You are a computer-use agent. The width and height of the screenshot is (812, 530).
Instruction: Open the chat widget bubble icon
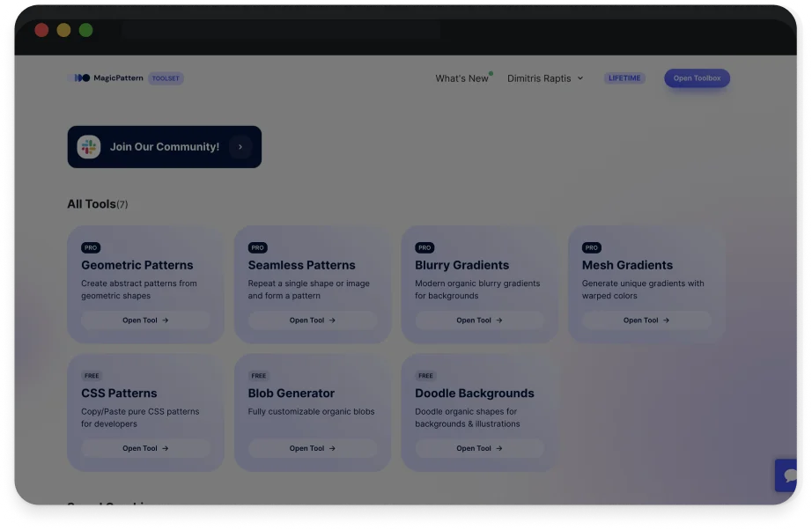click(x=789, y=475)
